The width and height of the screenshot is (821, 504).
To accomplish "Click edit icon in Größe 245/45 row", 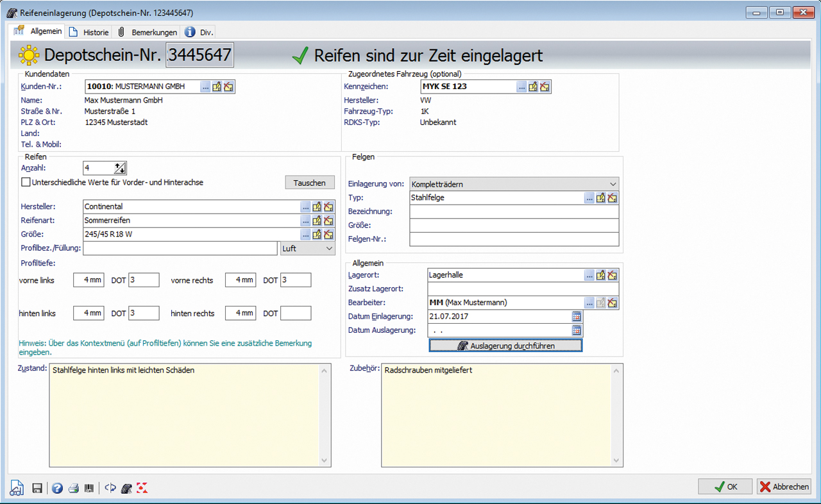I will [317, 235].
